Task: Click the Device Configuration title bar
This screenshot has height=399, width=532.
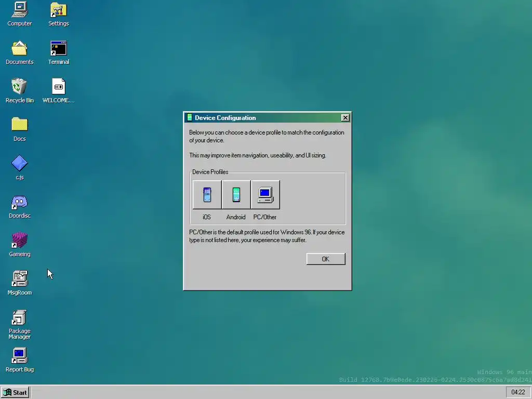Action: 268,118
